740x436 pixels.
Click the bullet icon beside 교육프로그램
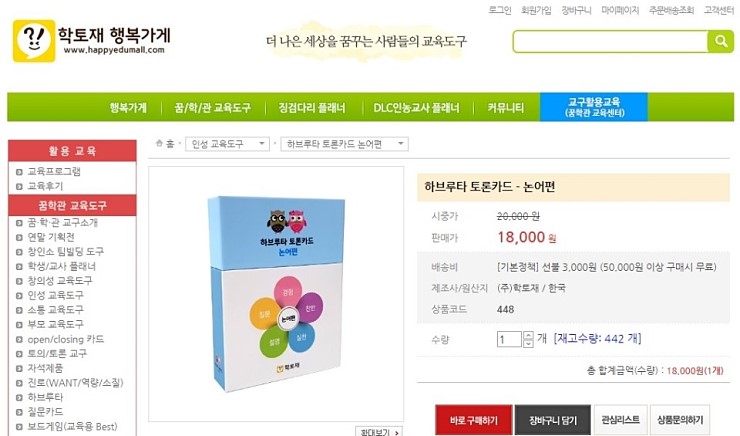click(19, 172)
